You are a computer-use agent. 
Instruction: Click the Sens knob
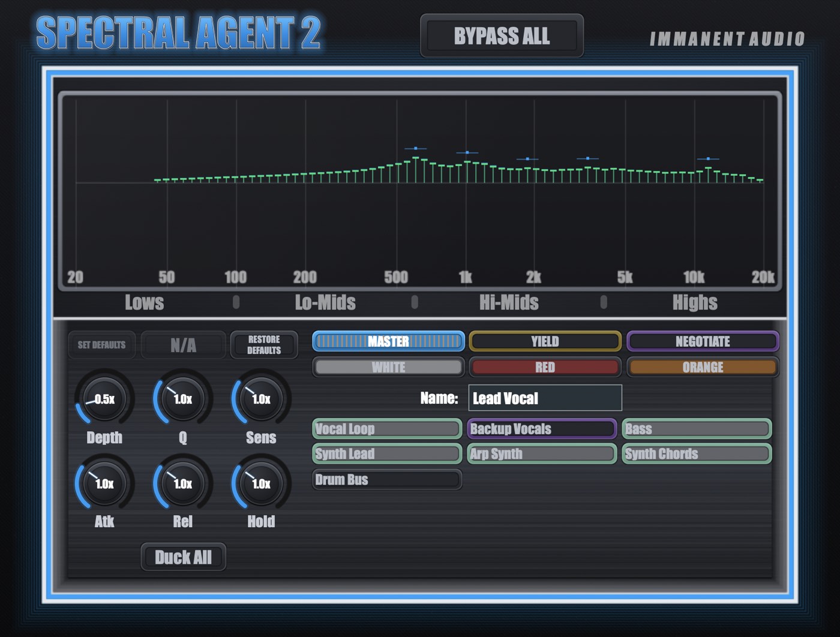click(261, 399)
